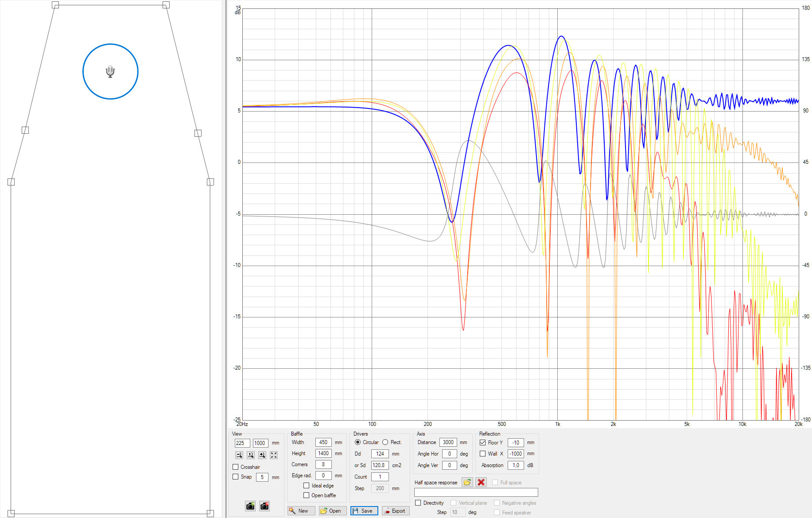Click the baffle Width input field
Screen dimensions: 812x518
pyautogui.click(x=323, y=442)
